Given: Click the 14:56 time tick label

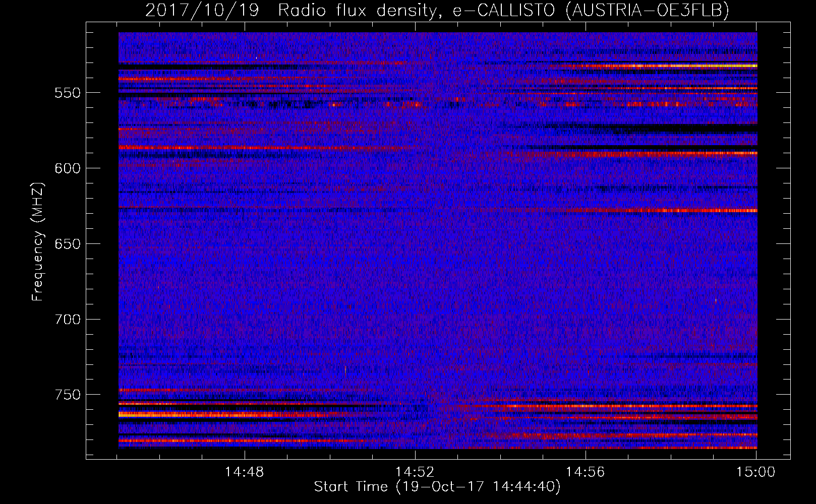Looking at the screenshot, I should [x=585, y=472].
